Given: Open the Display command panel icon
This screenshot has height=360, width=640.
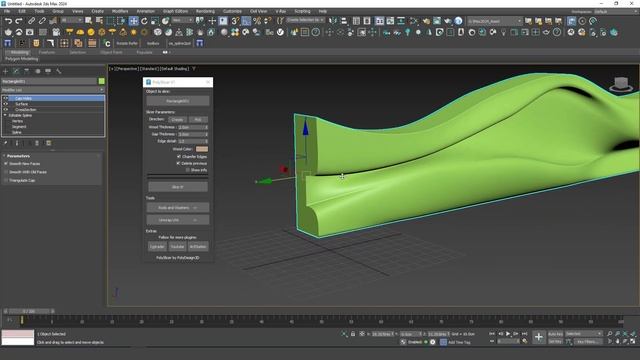Looking at the screenshot, I should pos(48,71).
